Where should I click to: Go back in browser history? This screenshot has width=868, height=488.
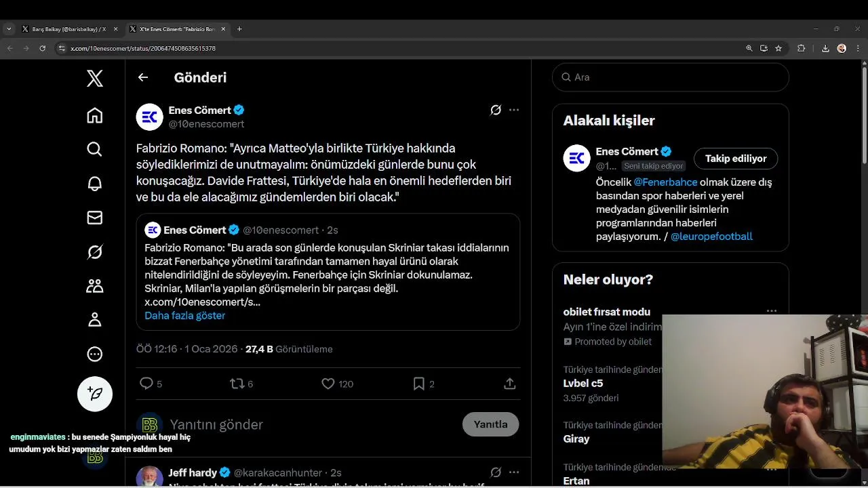pos(9,48)
